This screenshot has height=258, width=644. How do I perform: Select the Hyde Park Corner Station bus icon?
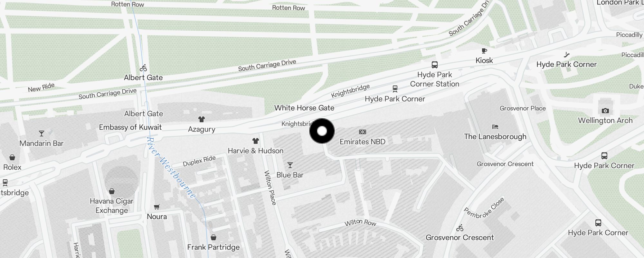pyautogui.click(x=435, y=65)
